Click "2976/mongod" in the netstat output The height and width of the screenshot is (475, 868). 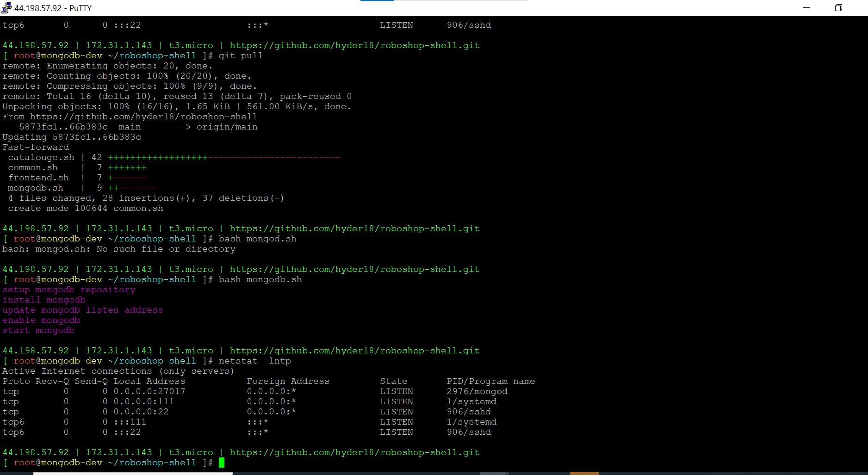point(477,391)
